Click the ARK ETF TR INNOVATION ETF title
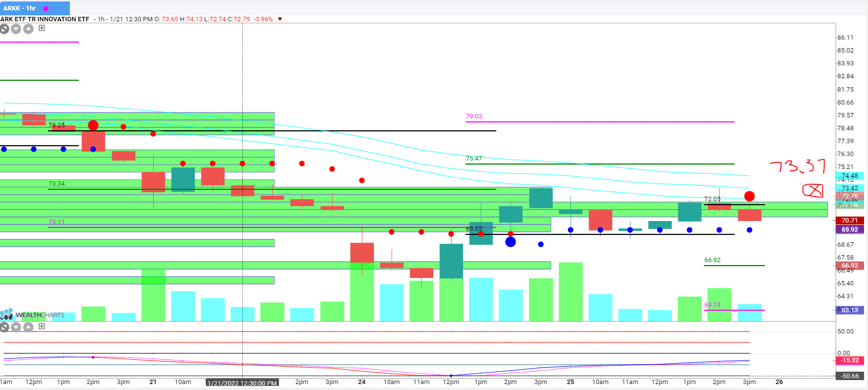 [x=45, y=19]
